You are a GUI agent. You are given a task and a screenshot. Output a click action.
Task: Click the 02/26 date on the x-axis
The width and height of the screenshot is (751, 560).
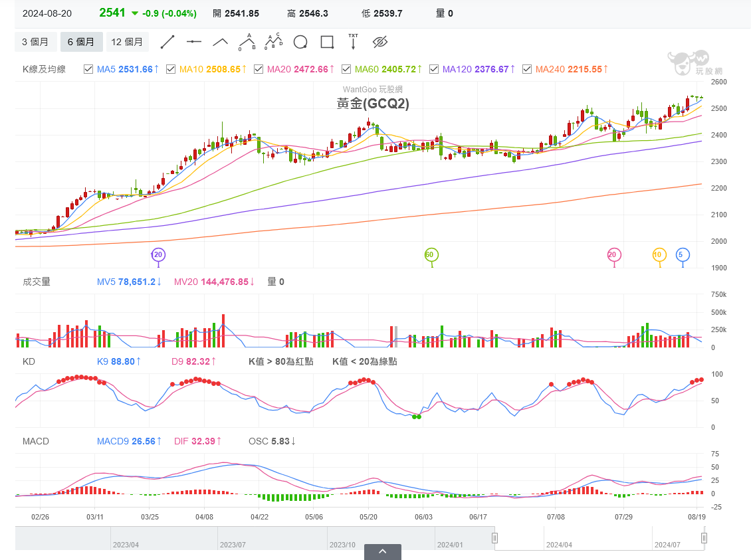41,517
